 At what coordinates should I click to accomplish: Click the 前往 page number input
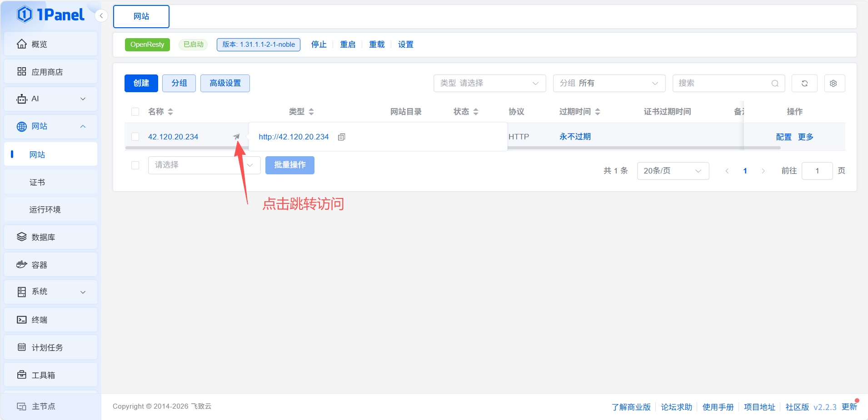point(817,171)
